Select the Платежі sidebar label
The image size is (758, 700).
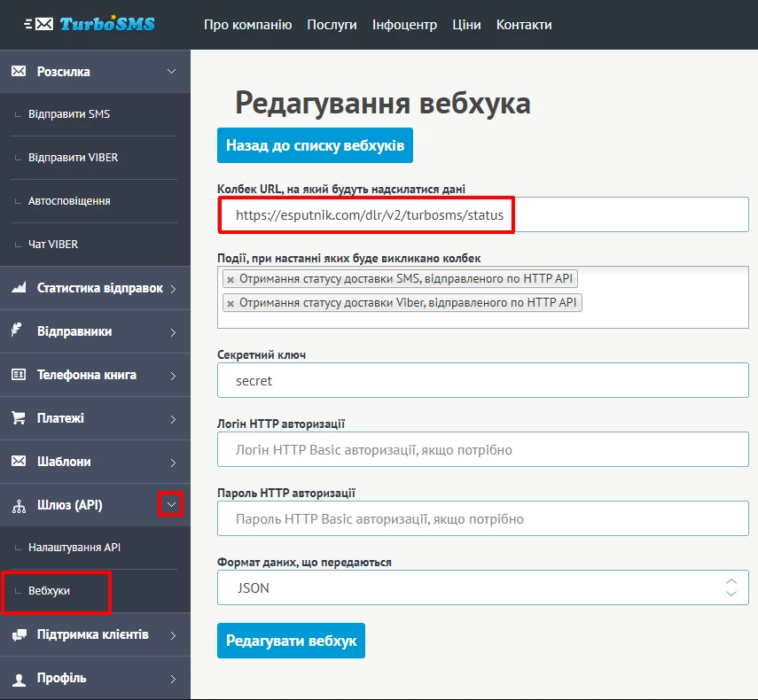(x=60, y=418)
